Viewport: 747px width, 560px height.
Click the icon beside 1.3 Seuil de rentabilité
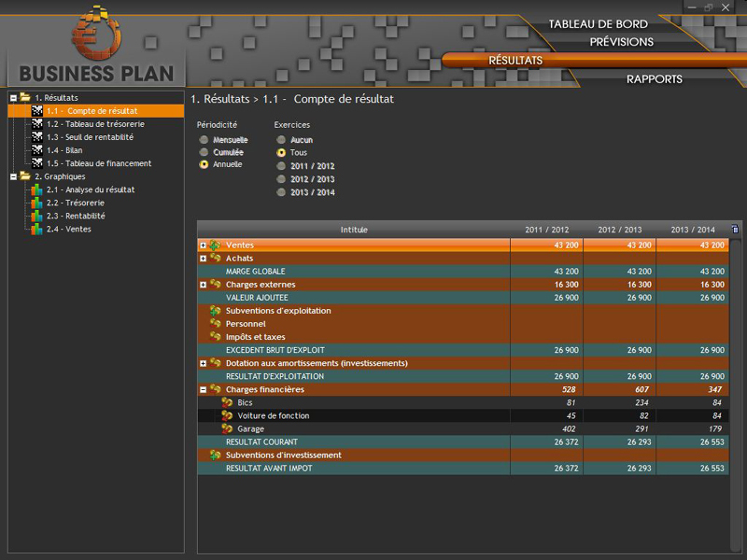[x=37, y=137]
